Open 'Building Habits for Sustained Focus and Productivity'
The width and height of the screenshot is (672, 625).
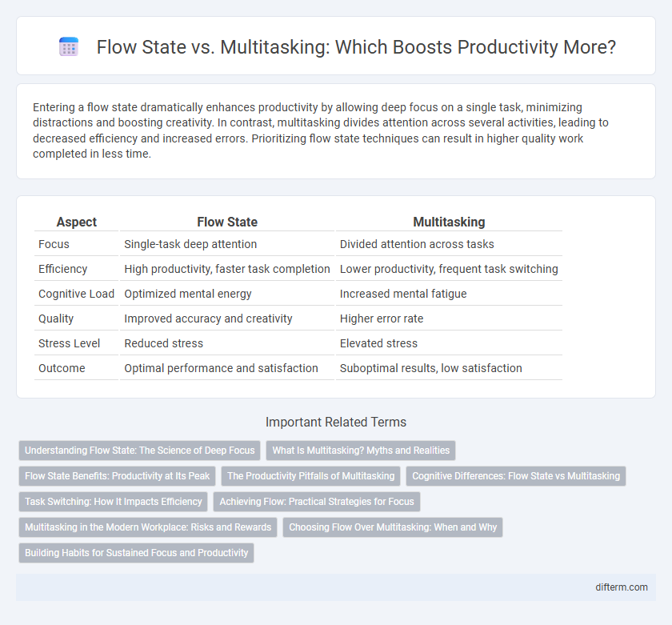[x=136, y=553]
